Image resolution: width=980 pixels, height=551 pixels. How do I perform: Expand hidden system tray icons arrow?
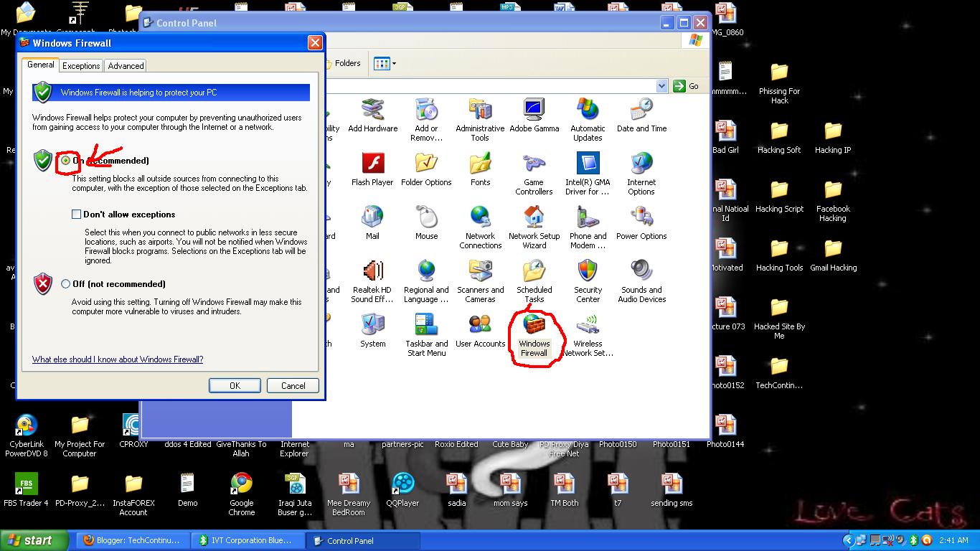(849, 541)
